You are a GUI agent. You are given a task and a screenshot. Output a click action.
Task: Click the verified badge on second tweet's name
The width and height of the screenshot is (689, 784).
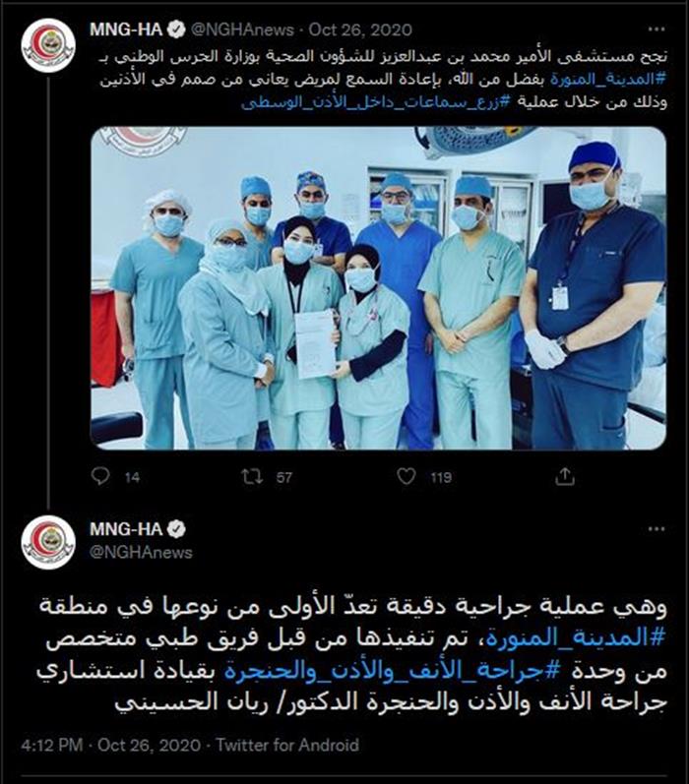(176, 529)
